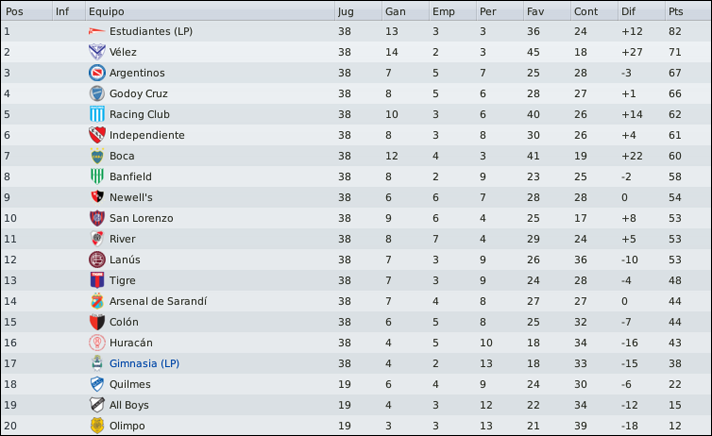Click the Racing Club striped crest
The width and height of the screenshot is (712, 436).
[x=97, y=114]
